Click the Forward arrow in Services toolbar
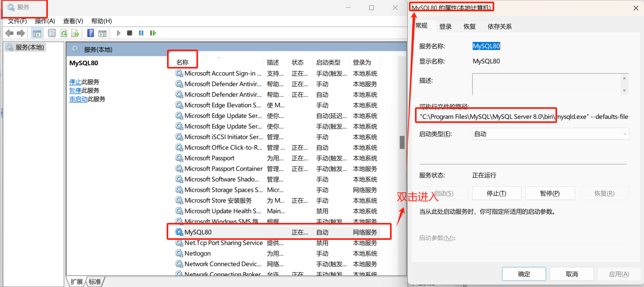Image resolution: width=644 pixels, height=287 pixels. coord(21,33)
